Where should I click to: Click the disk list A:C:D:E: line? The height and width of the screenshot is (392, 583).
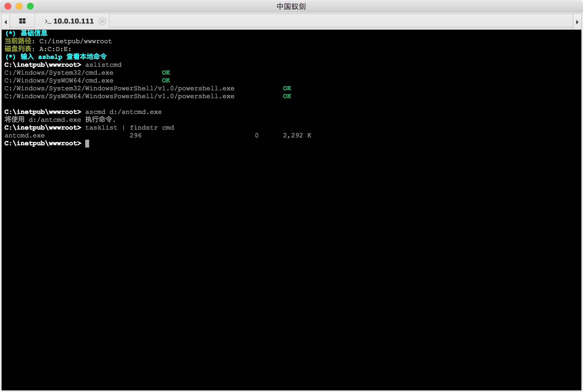pos(55,49)
